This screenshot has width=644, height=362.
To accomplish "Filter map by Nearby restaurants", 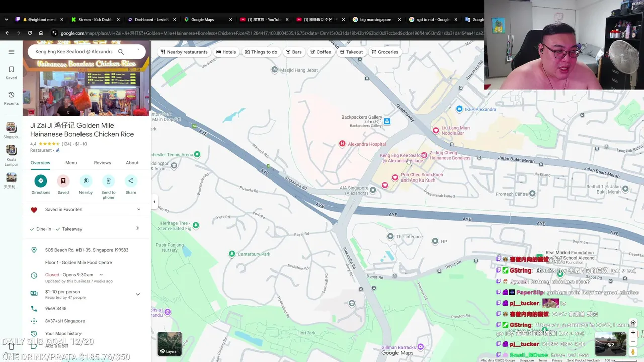I will pyautogui.click(x=184, y=52).
